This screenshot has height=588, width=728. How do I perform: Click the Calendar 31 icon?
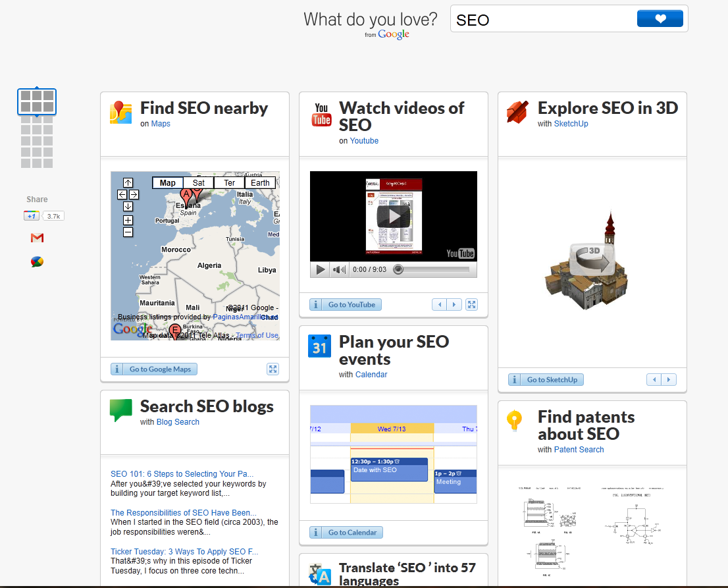click(x=319, y=346)
